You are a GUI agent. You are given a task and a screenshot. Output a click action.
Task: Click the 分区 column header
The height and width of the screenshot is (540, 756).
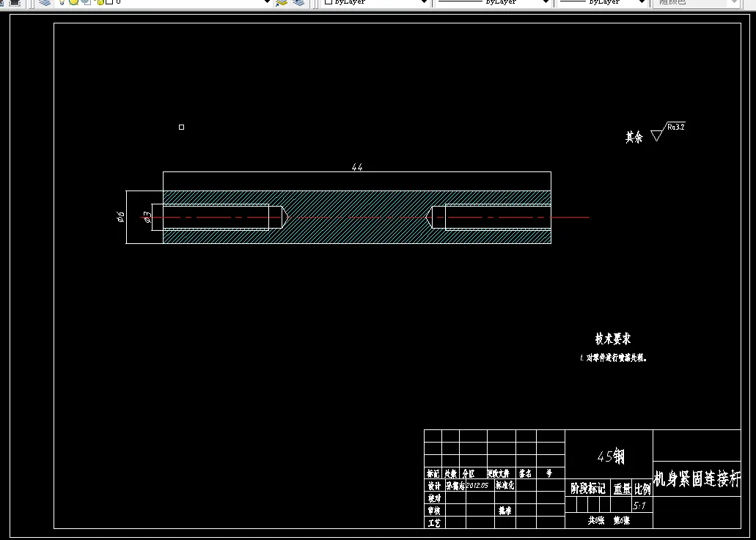click(x=468, y=473)
